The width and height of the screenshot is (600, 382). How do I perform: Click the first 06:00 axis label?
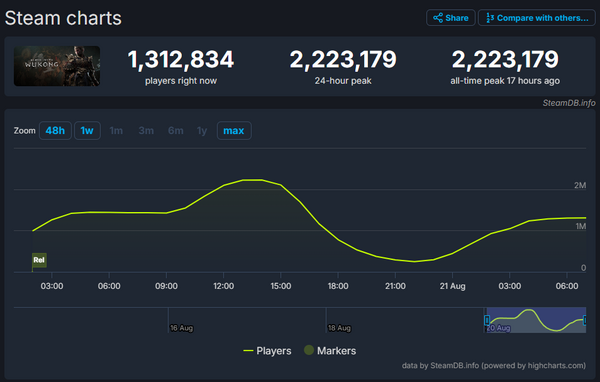tap(109, 286)
